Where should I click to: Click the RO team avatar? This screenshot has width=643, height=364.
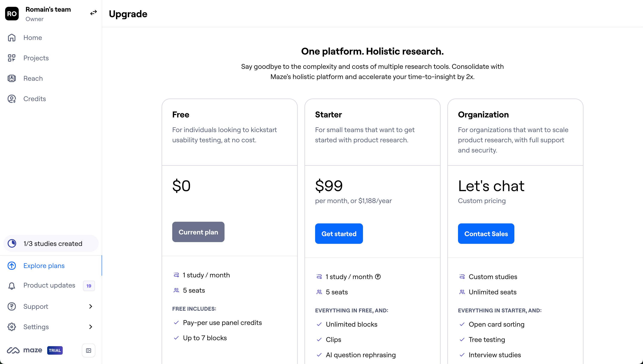12,14
